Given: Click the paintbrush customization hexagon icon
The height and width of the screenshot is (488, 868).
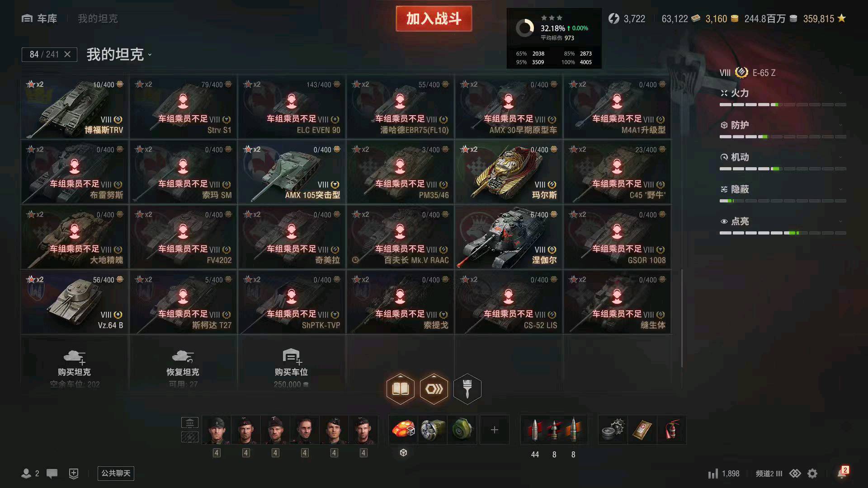Looking at the screenshot, I should coord(467,389).
